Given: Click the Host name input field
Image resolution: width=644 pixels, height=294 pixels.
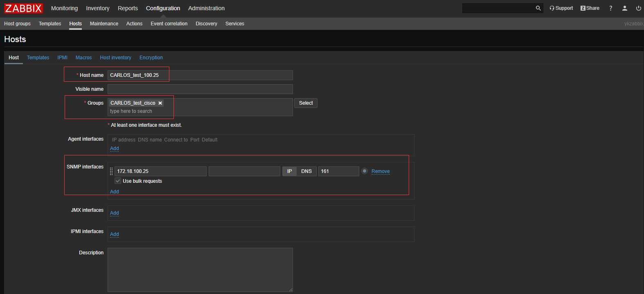Looking at the screenshot, I should (x=200, y=75).
